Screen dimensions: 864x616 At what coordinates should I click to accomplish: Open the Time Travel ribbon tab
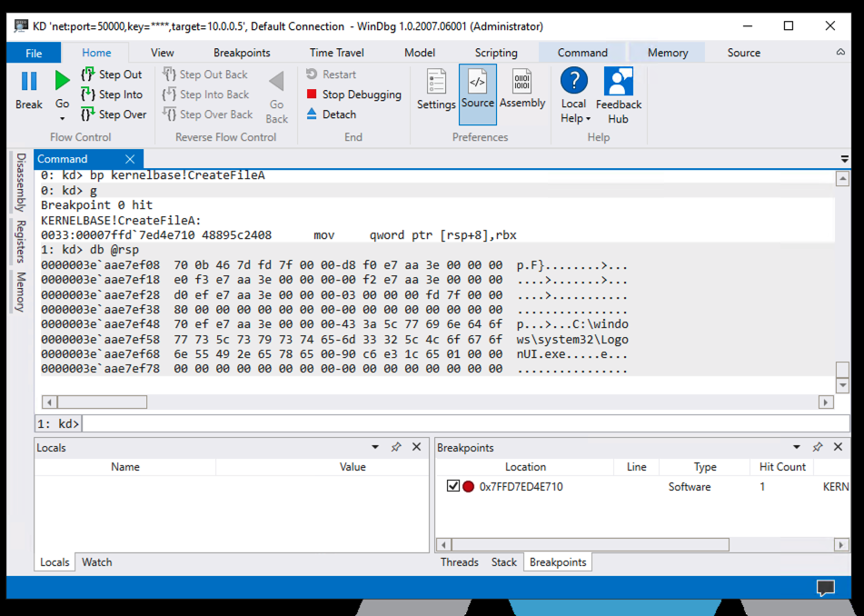(x=337, y=53)
